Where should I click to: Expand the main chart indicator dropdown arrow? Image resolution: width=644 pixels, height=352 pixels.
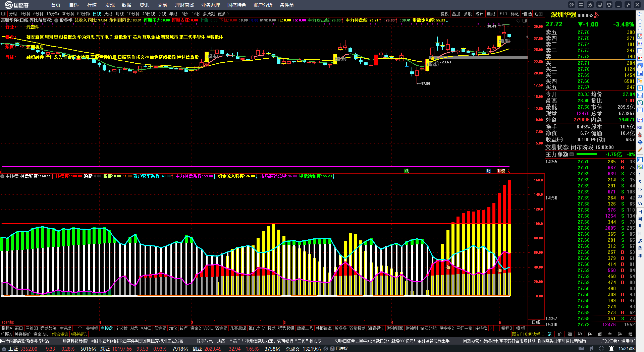point(56,20)
